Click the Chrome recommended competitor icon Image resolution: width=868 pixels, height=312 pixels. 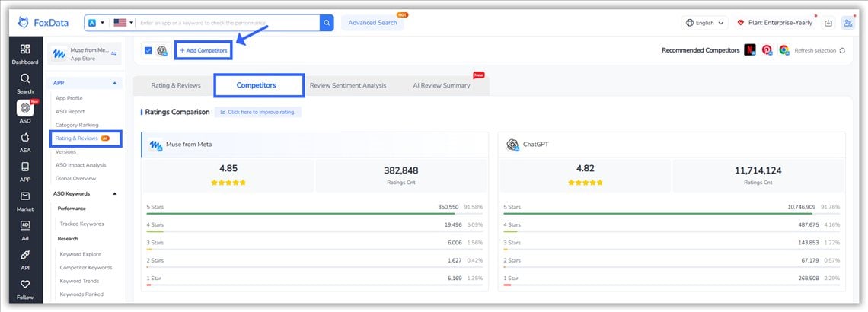click(783, 49)
